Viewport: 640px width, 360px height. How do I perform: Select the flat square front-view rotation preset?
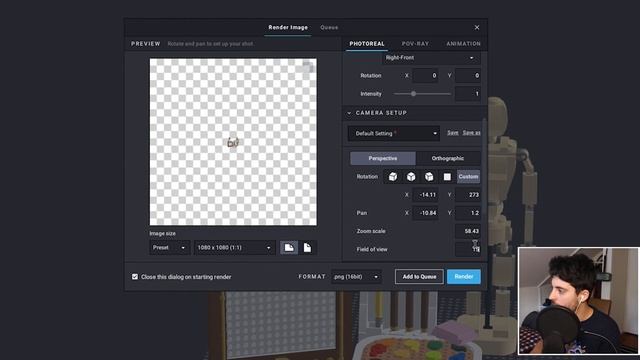coord(447,177)
